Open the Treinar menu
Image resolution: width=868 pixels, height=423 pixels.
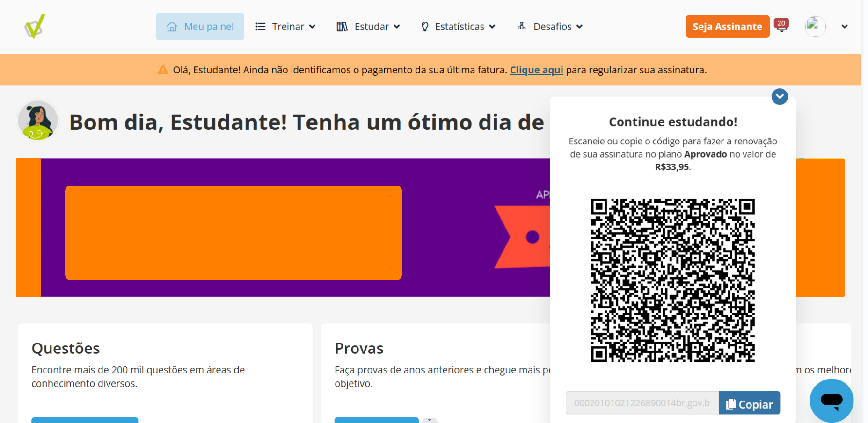coord(285,27)
